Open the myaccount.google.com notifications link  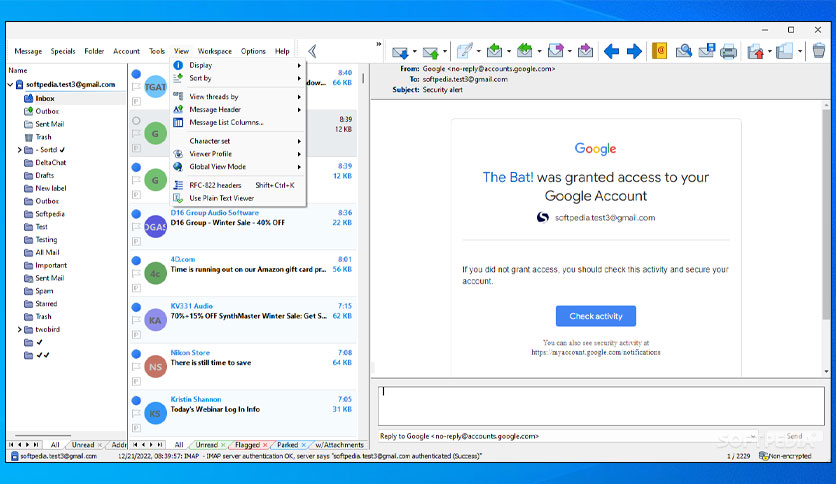point(596,352)
